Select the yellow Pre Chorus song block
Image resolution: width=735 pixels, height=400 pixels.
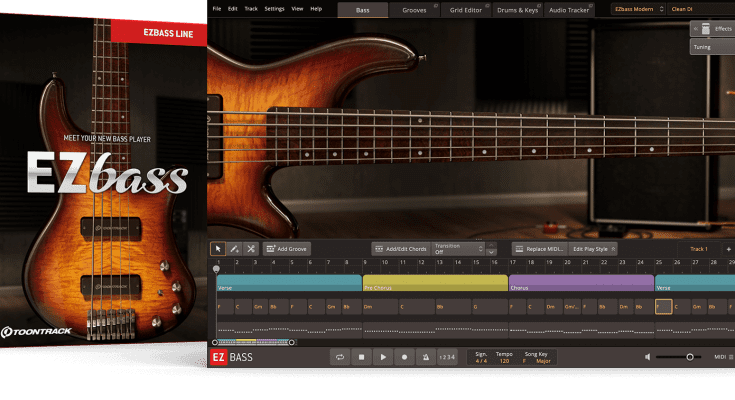[435, 283]
